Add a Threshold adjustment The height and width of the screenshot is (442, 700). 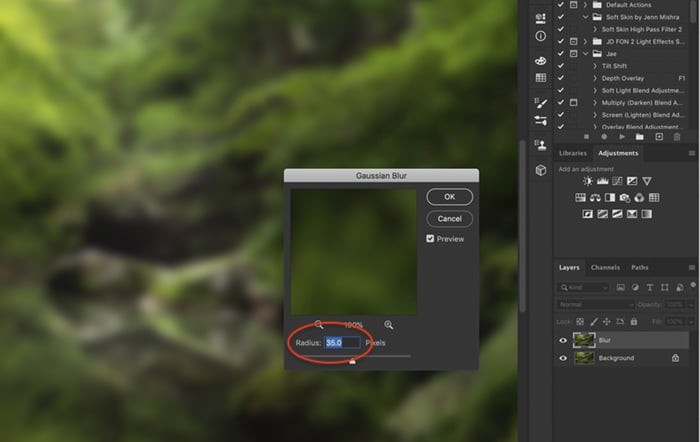[617, 214]
